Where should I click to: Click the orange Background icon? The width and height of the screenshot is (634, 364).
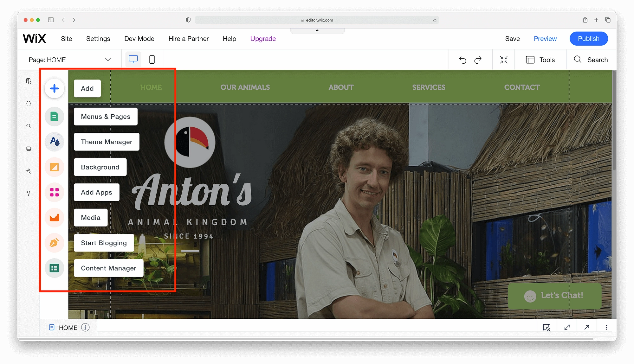54,167
